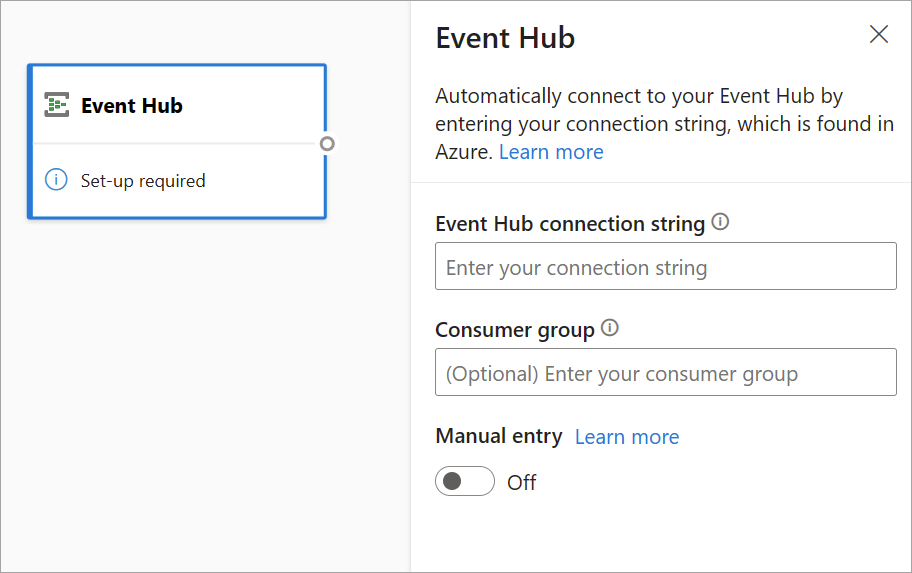Click info icon beside connection string label

(x=720, y=223)
